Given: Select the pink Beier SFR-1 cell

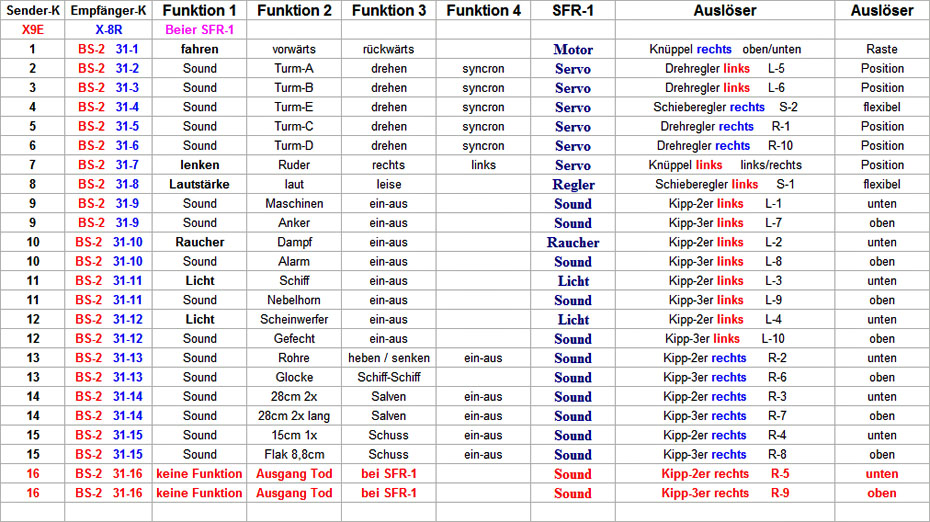Looking at the screenshot, I should point(199,30).
